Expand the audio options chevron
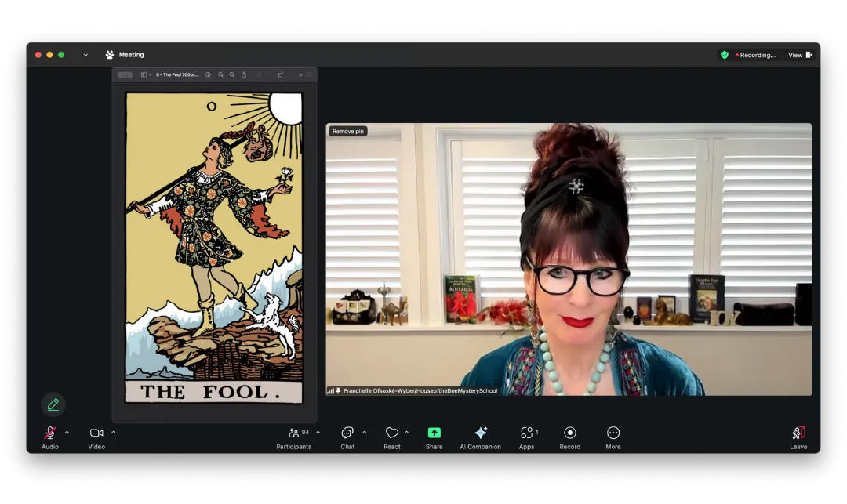The height and width of the screenshot is (504, 847). 67,433
